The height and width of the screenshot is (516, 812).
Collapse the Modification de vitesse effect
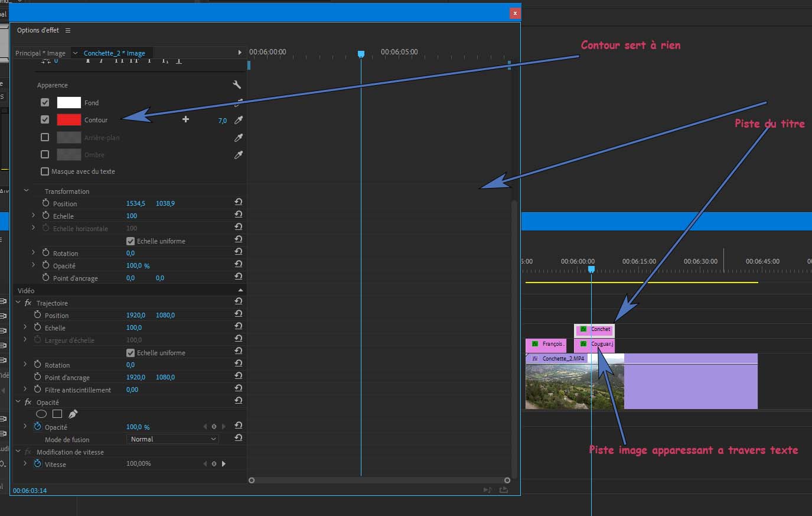18,452
